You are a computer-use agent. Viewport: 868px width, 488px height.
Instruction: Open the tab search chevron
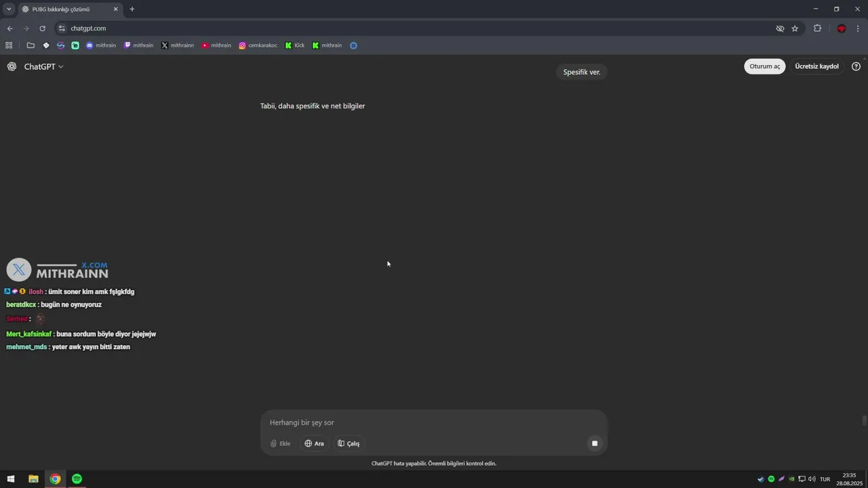[9, 9]
